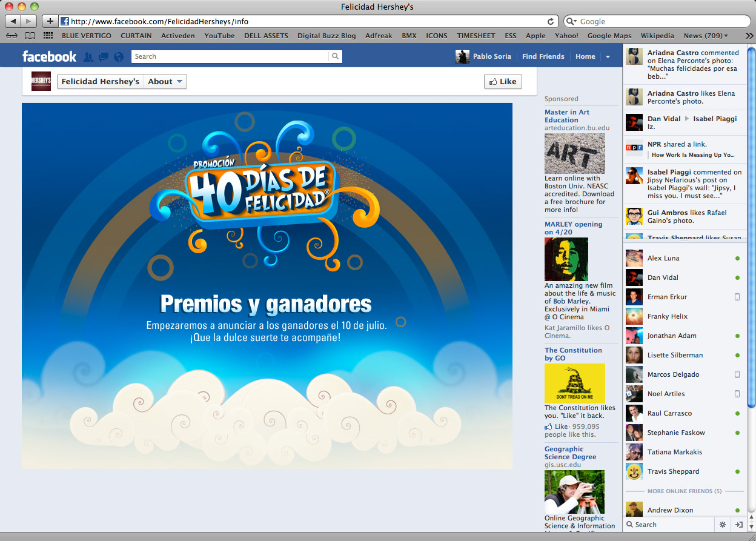The image size is (756, 541).
Task: Click Home in the Facebook header
Action: tap(585, 56)
